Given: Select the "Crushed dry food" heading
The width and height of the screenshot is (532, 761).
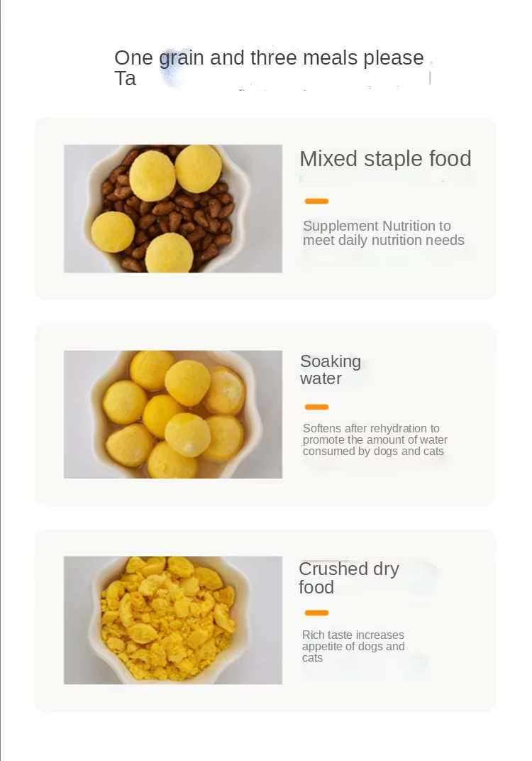Looking at the screenshot, I should tap(348, 578).
